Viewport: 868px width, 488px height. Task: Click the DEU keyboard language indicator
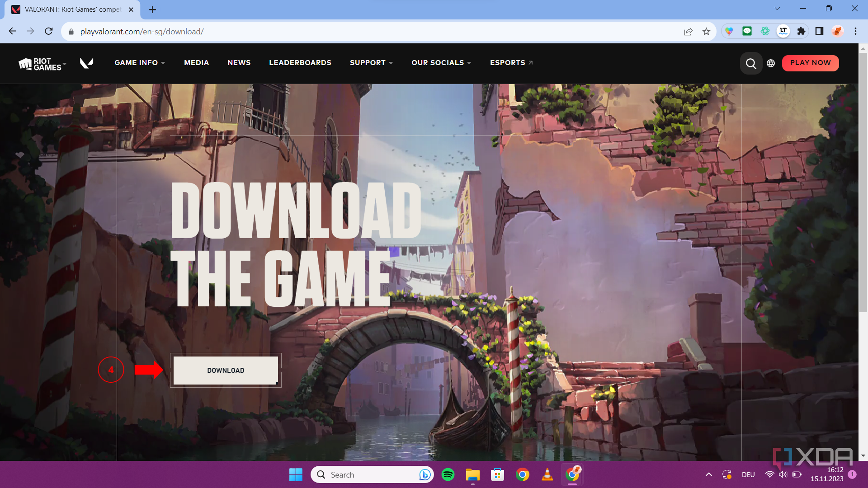pos(748,474)
